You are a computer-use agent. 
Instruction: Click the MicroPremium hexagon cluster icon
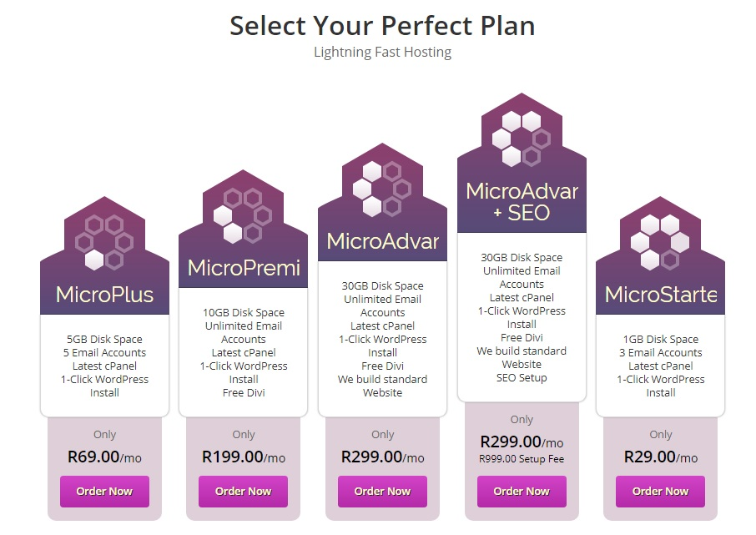tap(243, 215)
